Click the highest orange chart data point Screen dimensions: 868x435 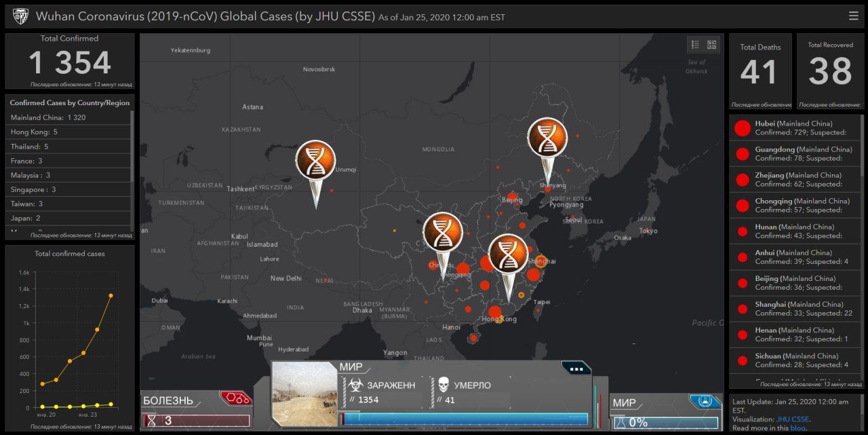pos(111,295)
